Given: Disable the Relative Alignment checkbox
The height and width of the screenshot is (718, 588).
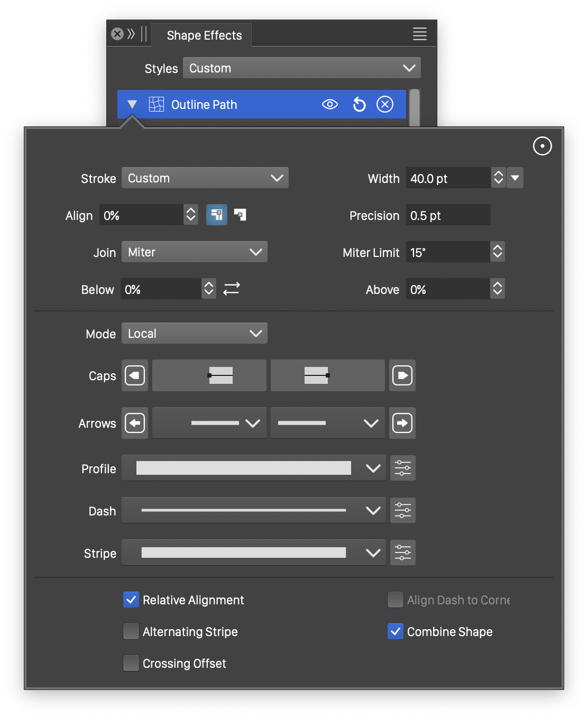Looking at the screenshot, I should click(131, 600).
